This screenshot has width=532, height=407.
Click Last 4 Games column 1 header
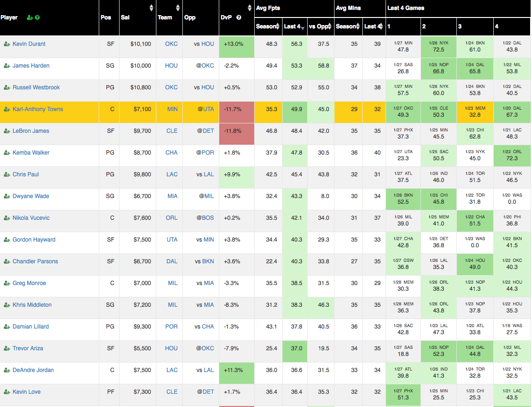tap(403, 26)
